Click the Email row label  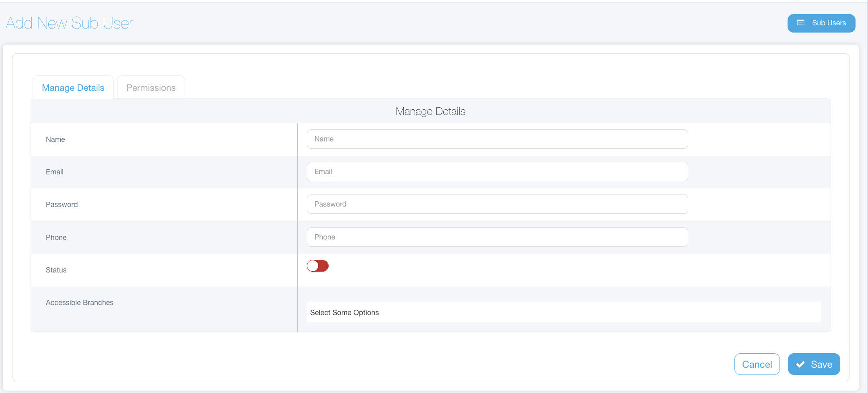[x=55, y=172]
